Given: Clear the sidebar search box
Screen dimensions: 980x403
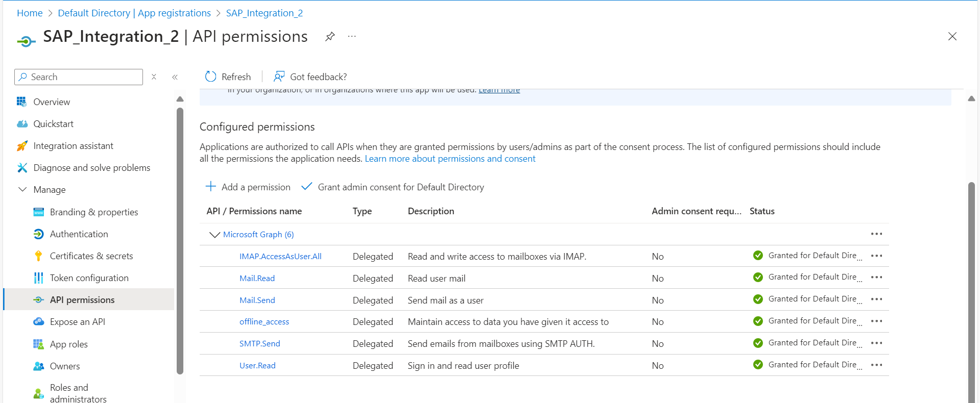Looking at the screenshot, I should click(x=154, y=77).
